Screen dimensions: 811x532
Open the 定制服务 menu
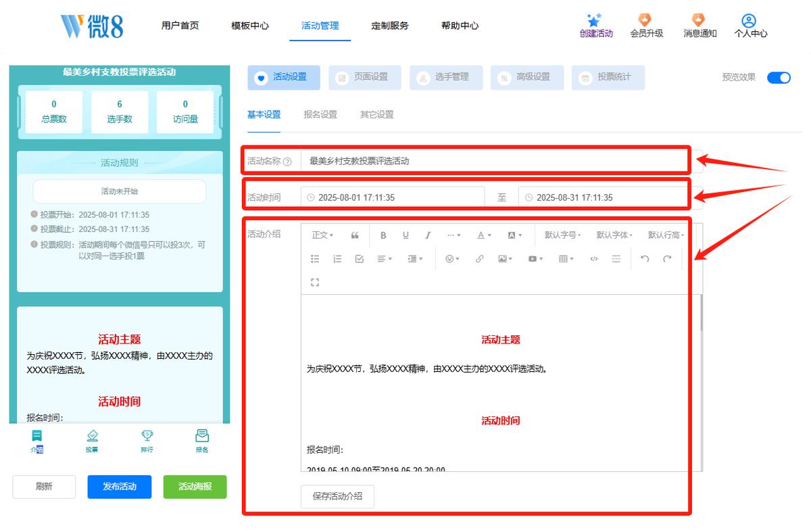[x=390, y=26]
